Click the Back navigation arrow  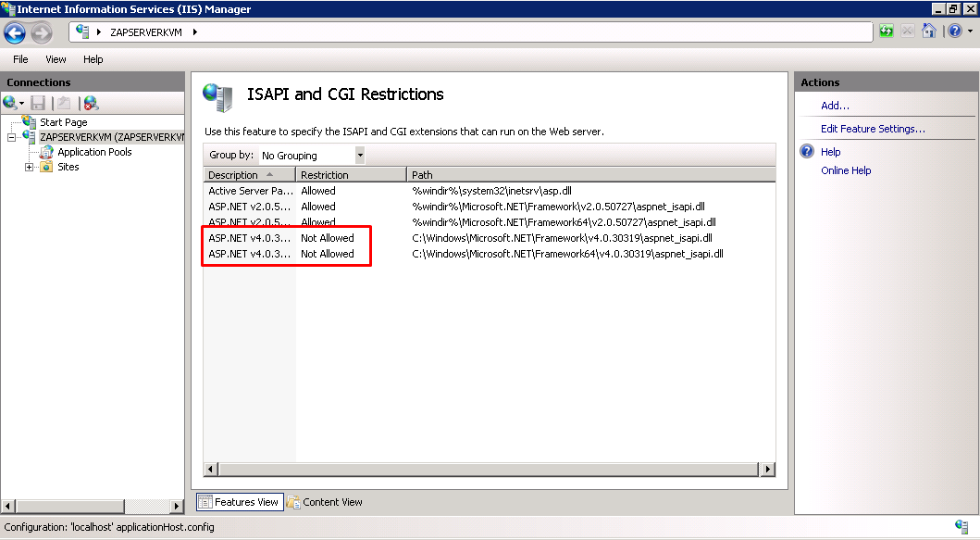click(x=14, y=31)
